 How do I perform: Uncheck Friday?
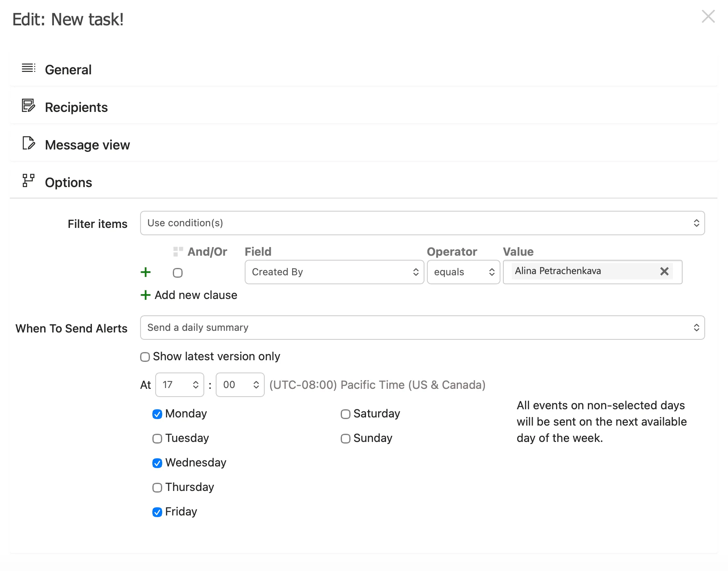coord(157,512)
